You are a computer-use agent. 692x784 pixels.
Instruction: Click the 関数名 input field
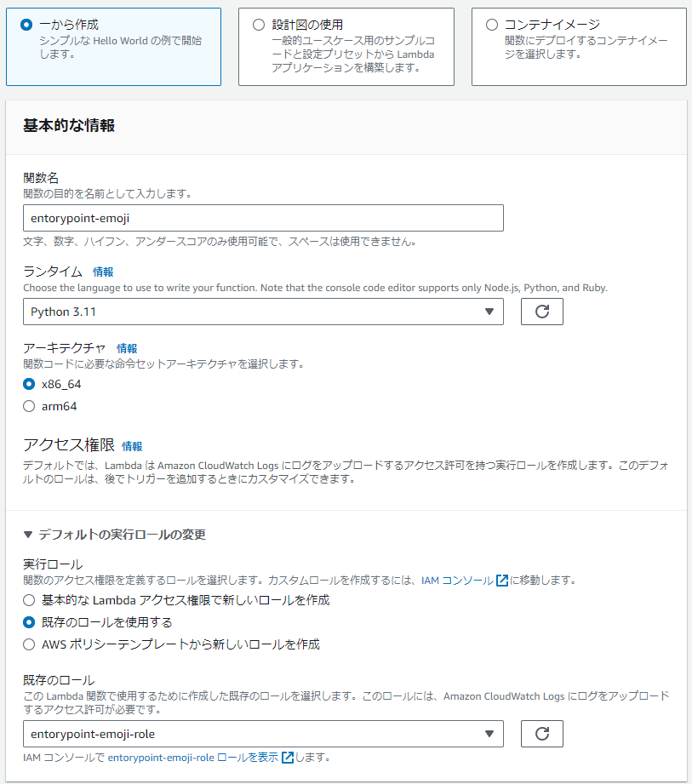click(x=263, y=218)
